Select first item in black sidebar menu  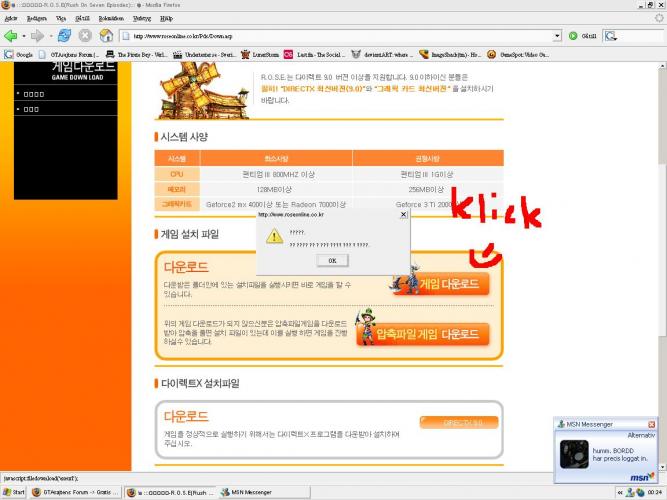tap(34, 94)
